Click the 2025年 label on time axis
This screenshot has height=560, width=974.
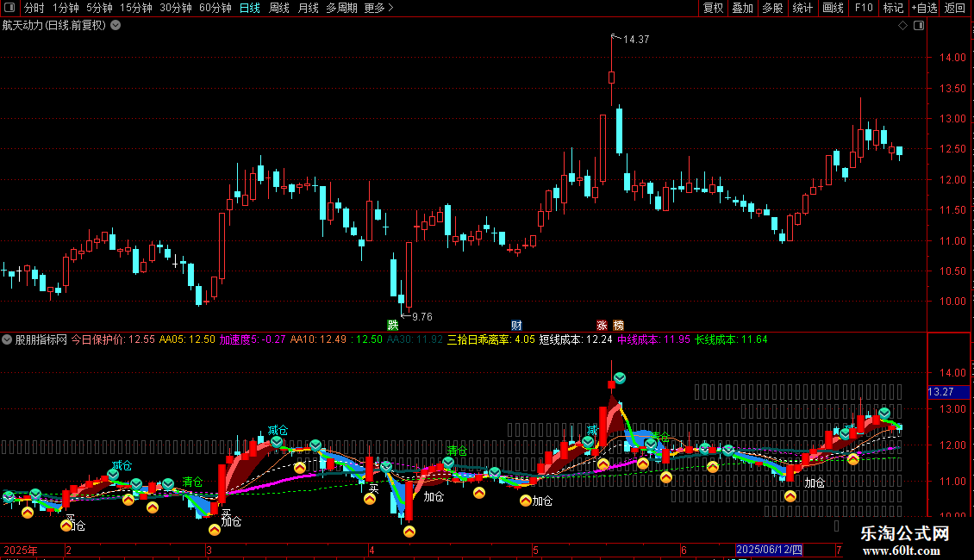coord(21,550)
